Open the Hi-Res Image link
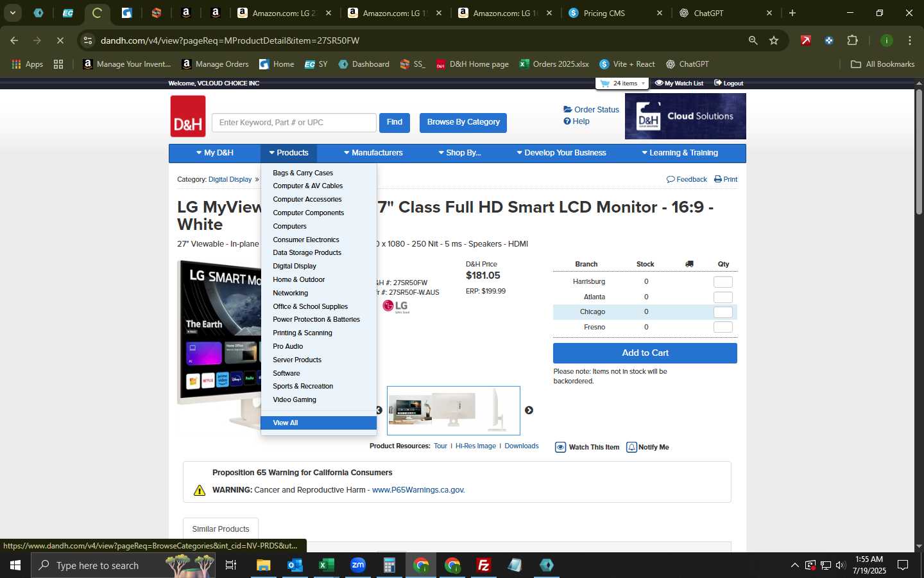 tap(475, 446)
